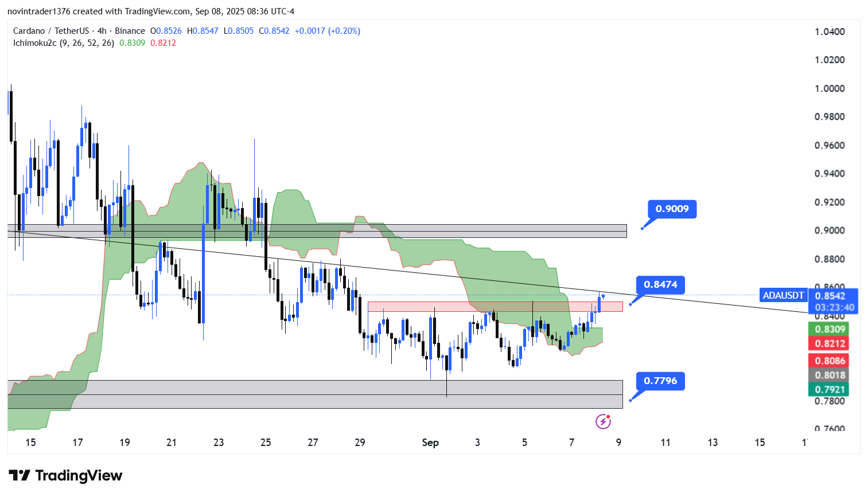Click the current price 0.8542 label
Screen dimensions: 868x497
(830, 296)
